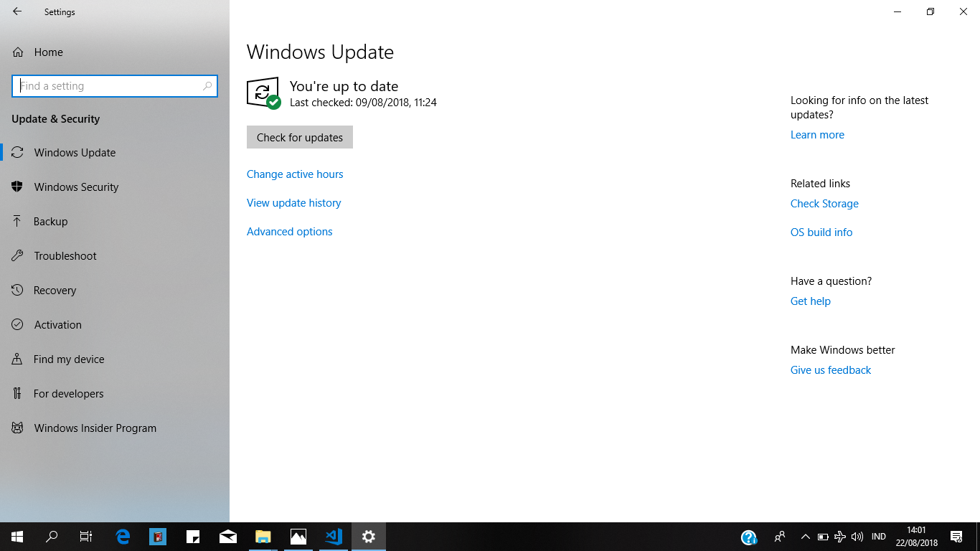The image size is (980, 551).
Task: Click the battery status tray icon
Action: tap(823, 536)
